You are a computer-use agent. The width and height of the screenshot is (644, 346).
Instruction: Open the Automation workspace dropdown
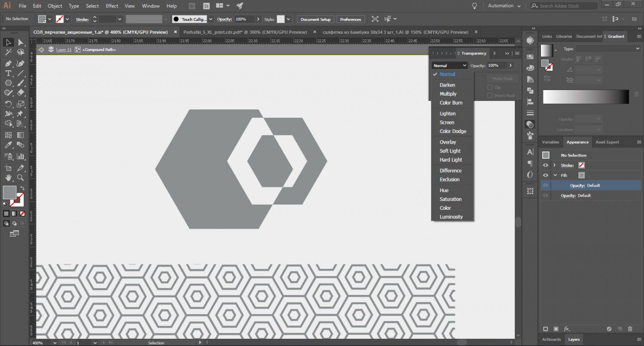click(504, 6)
